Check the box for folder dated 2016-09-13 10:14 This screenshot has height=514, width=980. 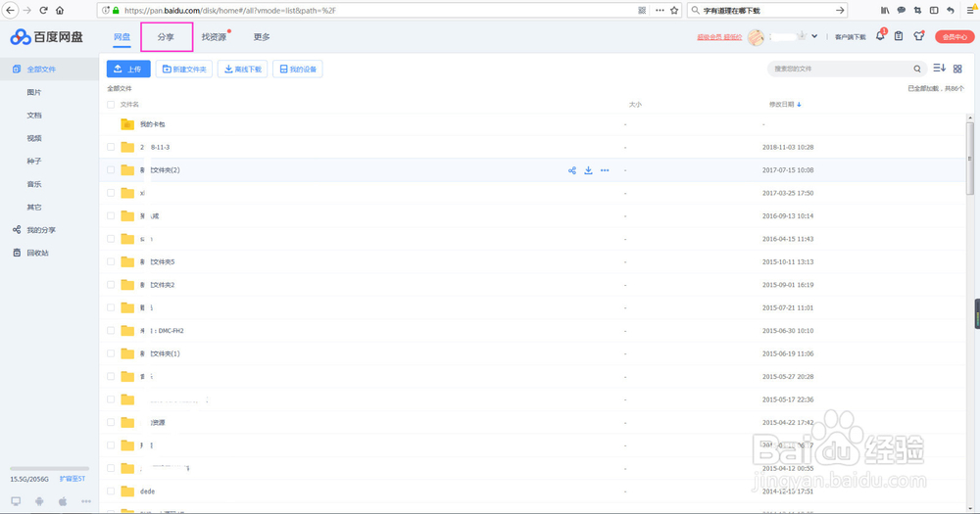coord(111,216)
